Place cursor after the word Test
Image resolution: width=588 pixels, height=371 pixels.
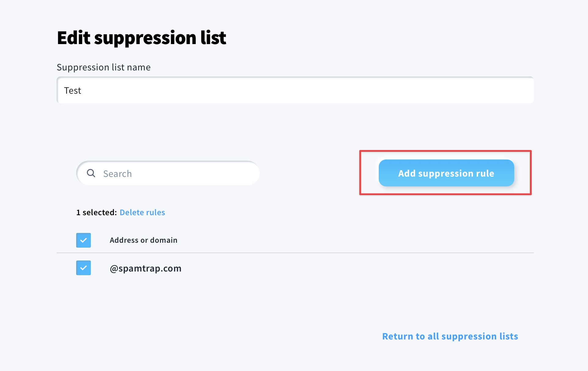pos(82,91)
